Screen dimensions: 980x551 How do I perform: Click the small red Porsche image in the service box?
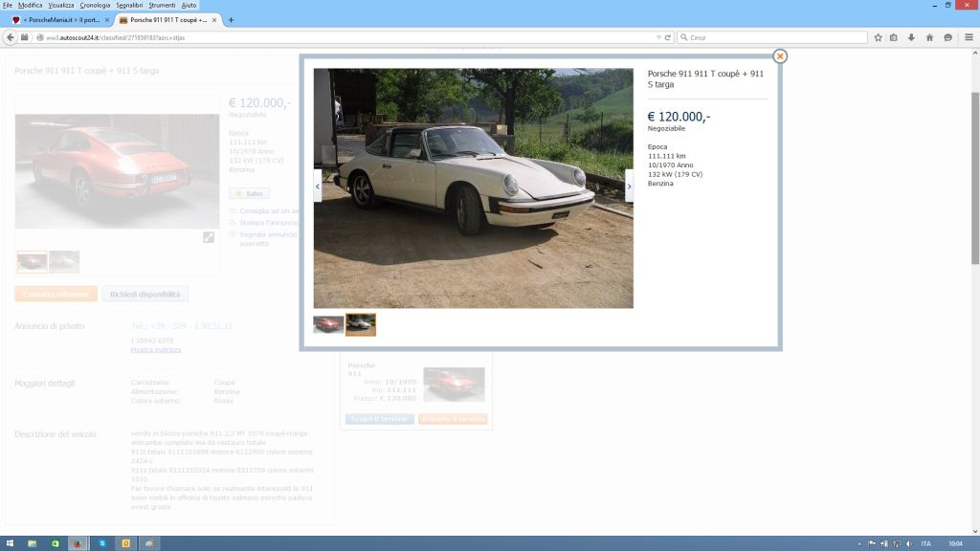point(454,385)
